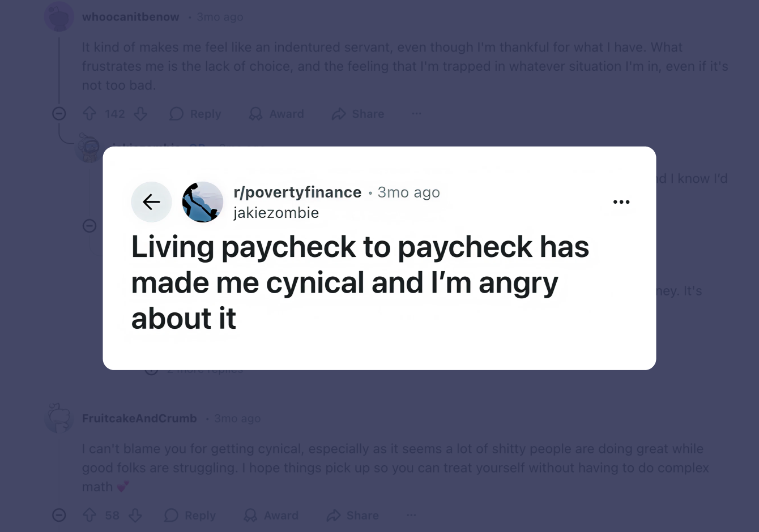Open jakiezombie's profile from the post card

click(276, 213)
